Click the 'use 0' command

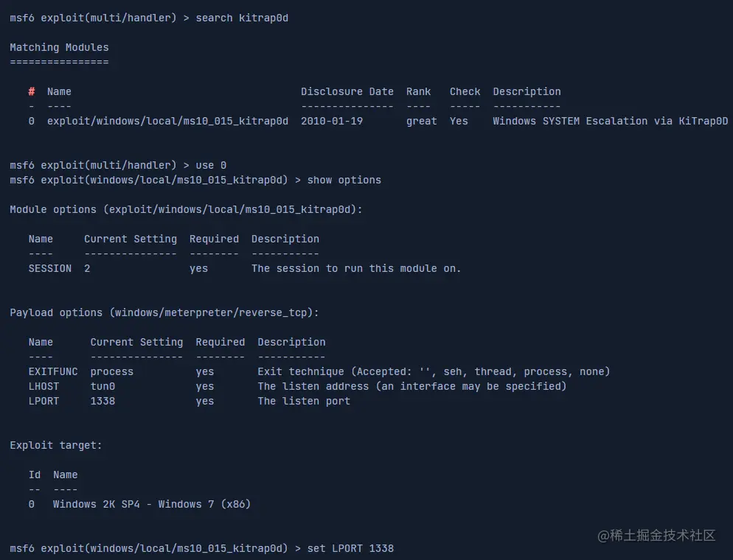coord(211,165)
